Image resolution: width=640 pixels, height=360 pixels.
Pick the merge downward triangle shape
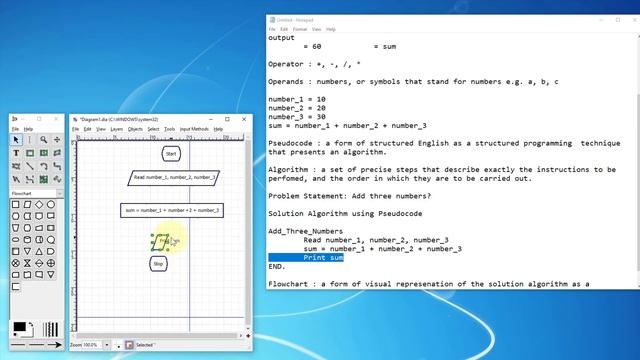tap(27, 251)
